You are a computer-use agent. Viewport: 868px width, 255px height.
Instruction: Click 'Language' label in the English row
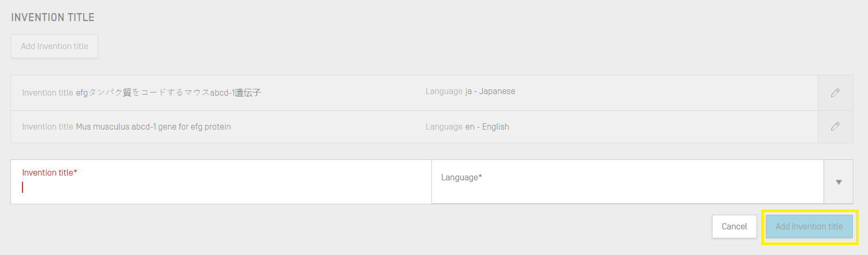(x=444, y=126)
